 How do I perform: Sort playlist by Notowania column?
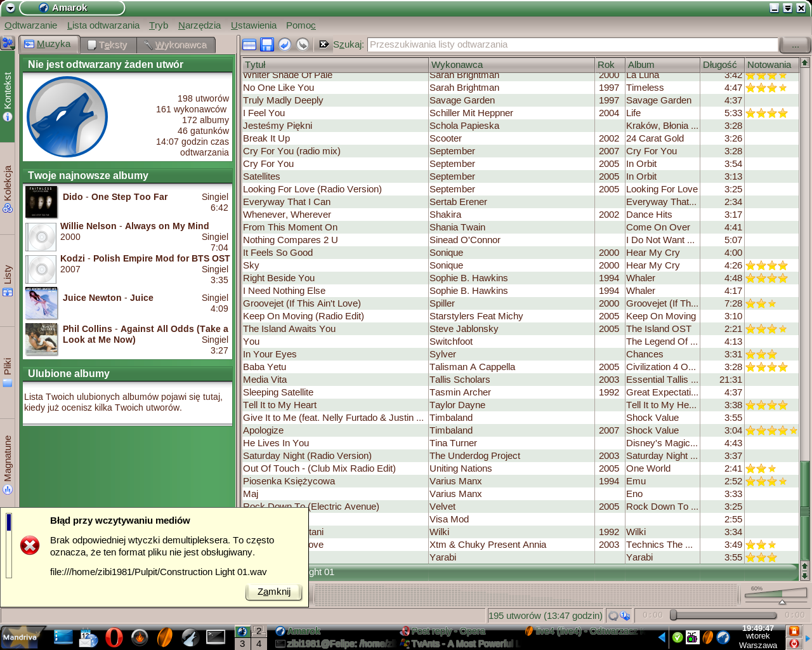click(771, 65)
